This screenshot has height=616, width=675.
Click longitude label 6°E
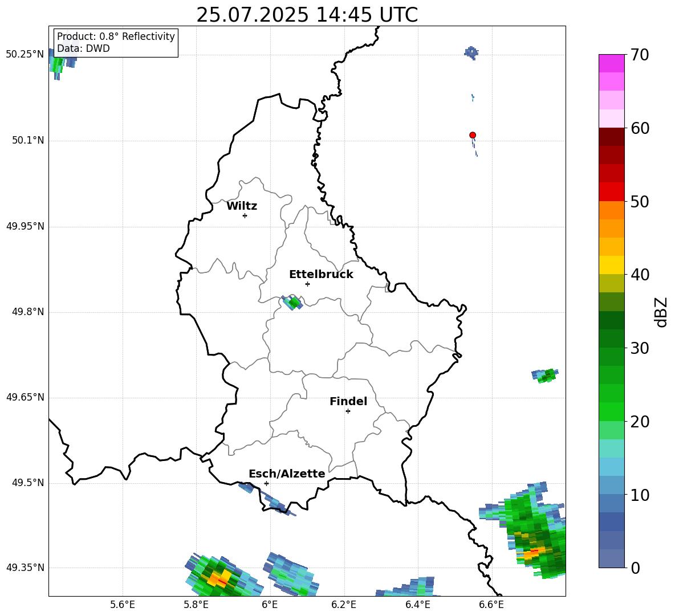[x=270, y=605]
